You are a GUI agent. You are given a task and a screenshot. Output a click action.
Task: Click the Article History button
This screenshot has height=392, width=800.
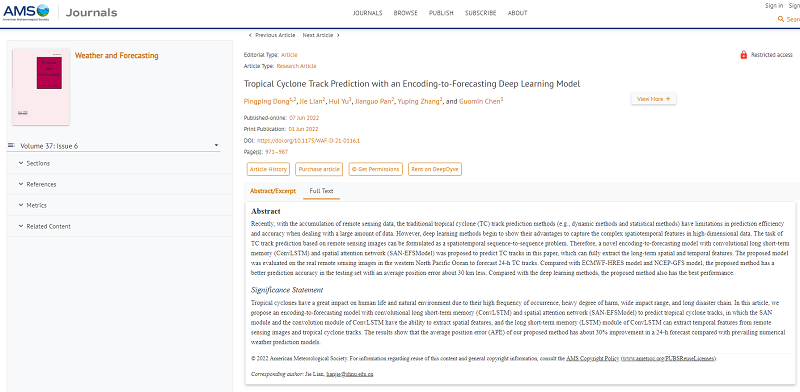(268, 169)
